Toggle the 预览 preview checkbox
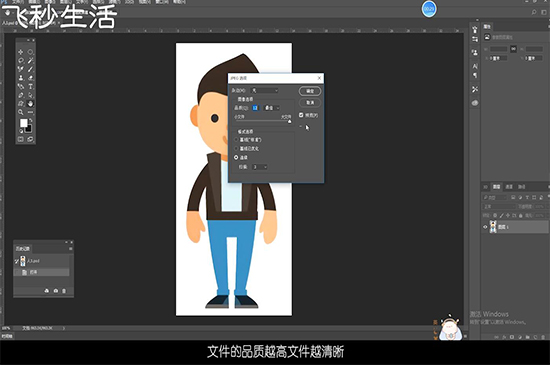This screenshot has height=365, width=550. [x=301, y=115]
